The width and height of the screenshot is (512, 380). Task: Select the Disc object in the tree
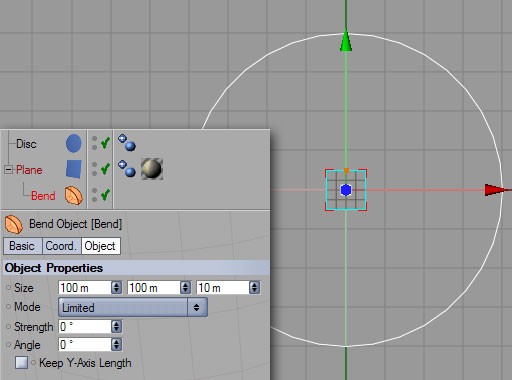tap(26, 144)
